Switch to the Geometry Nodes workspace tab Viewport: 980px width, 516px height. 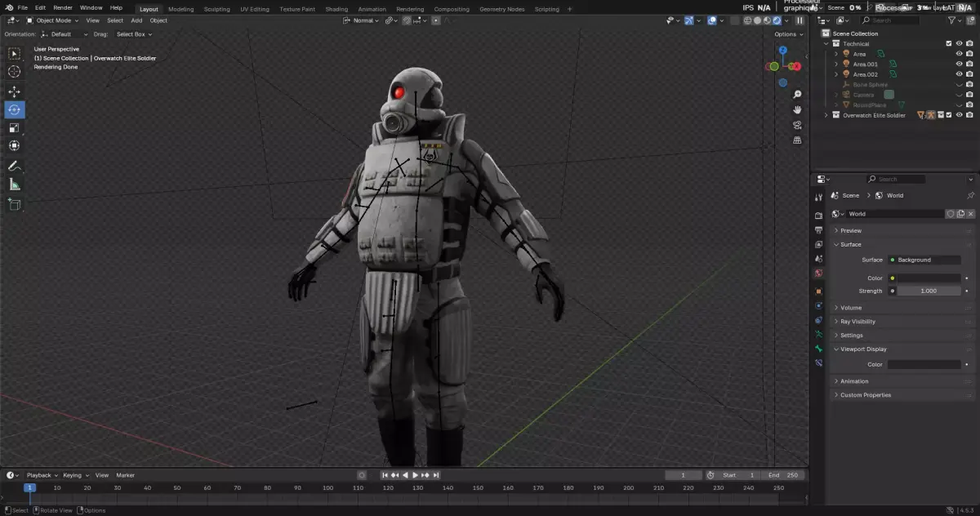pos(502,9)
